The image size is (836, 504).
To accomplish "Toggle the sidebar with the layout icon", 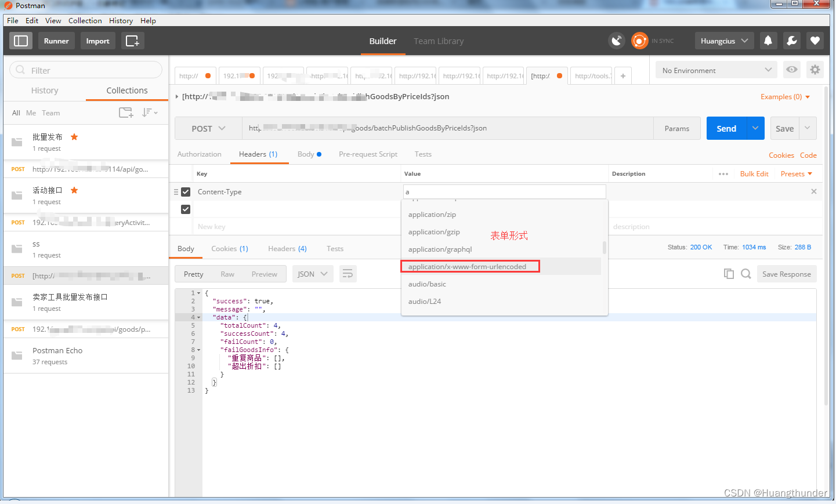I will pos(21,41).
